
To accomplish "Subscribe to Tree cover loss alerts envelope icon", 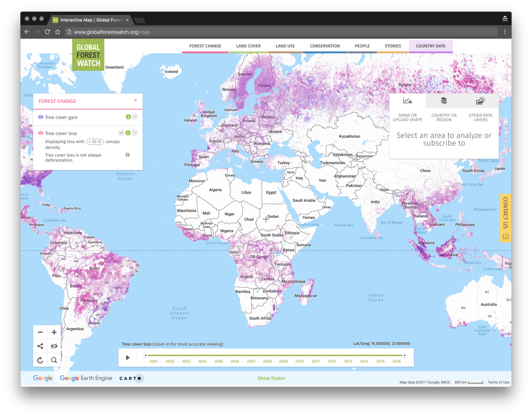I will pos(121,133).
